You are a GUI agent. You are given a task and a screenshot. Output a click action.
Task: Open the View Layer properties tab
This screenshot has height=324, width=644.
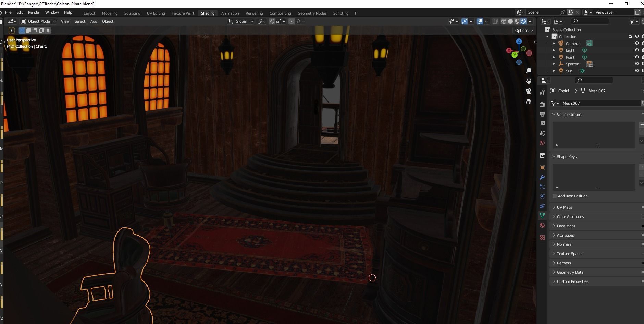point(542,123)
